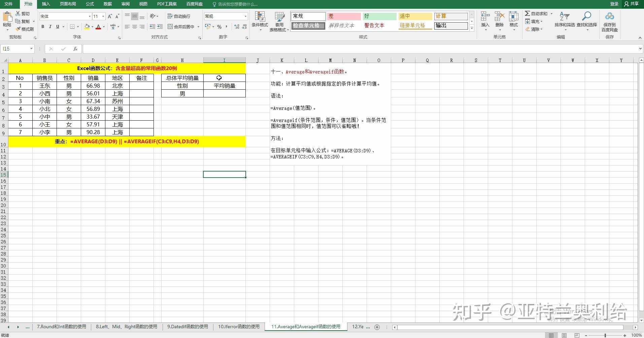
Task: Expand the fill color dropdown arrow
Action: [x=92, y=27]
